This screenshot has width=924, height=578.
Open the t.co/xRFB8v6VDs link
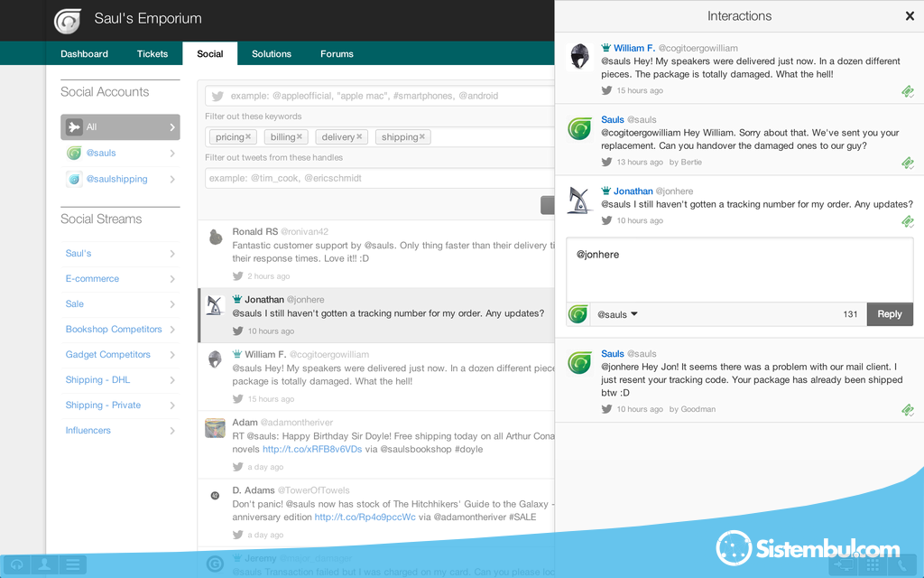[312, 449]
